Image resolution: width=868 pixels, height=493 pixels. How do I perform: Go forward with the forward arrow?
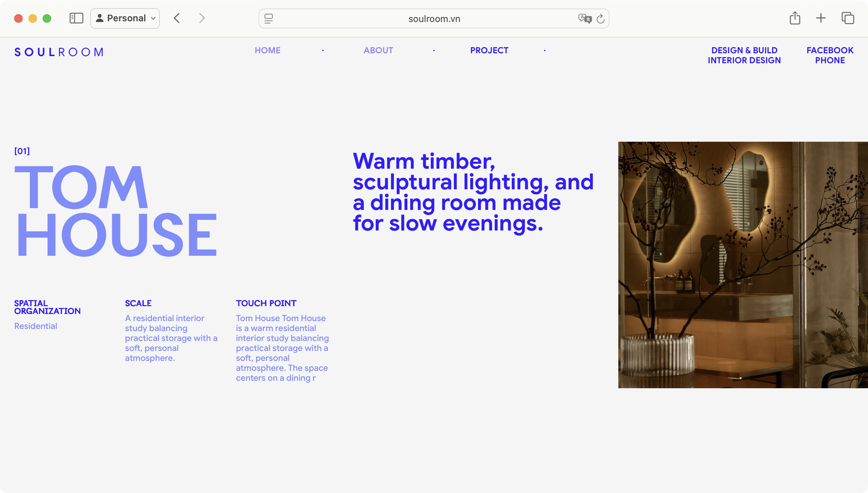(202, 18)
